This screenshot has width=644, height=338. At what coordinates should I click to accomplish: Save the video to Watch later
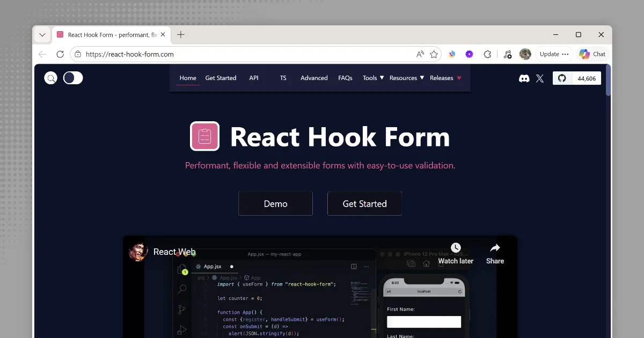pos(456,252)
